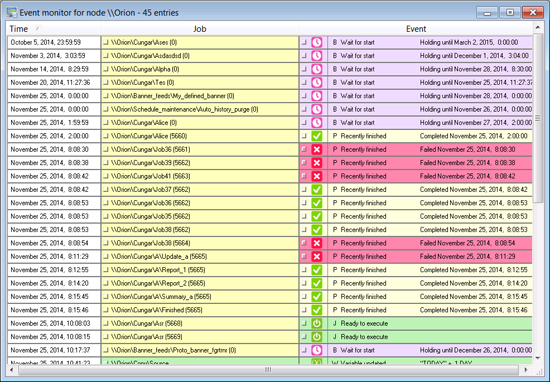The height and width of the screenshot is (382, 550).
Task: Click the vertical scrollbar down arrow
Action: pos(538,358)
